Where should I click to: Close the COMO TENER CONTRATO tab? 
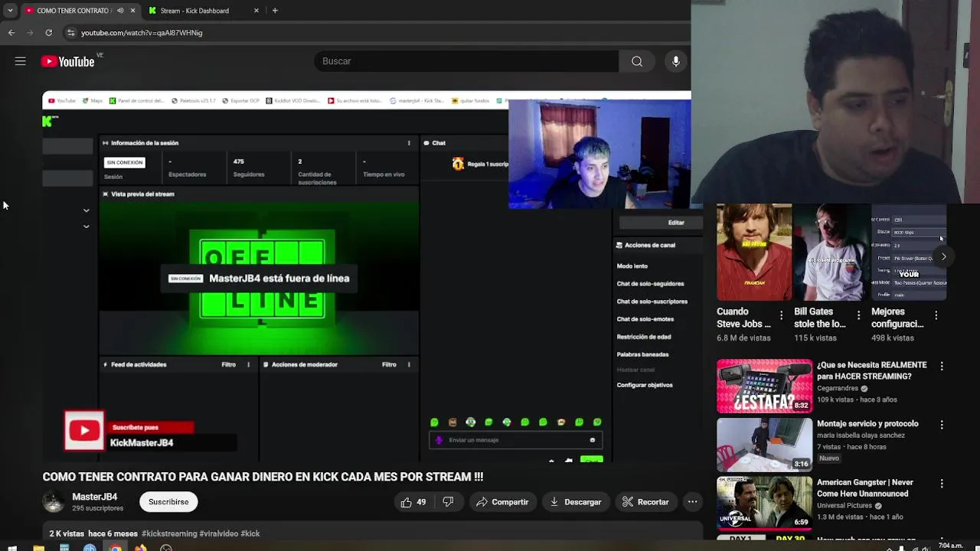point(132,11)
